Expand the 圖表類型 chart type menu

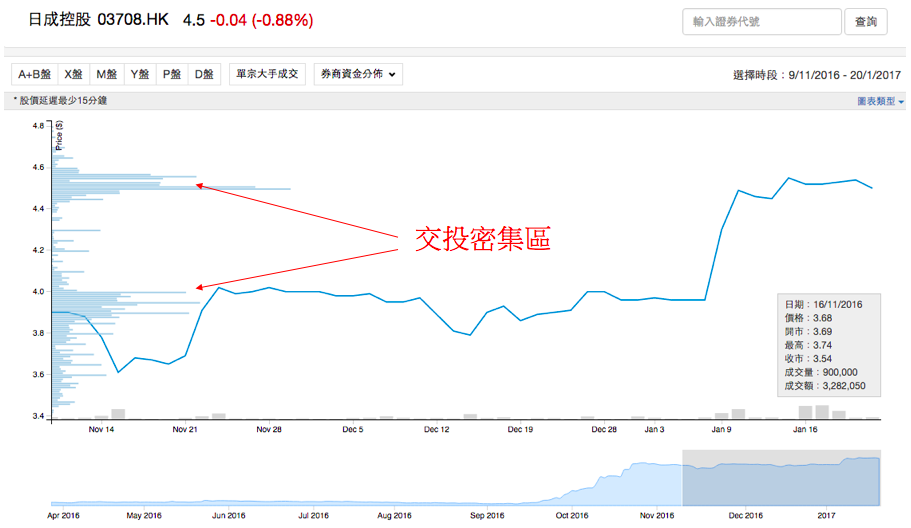[879, 102]
